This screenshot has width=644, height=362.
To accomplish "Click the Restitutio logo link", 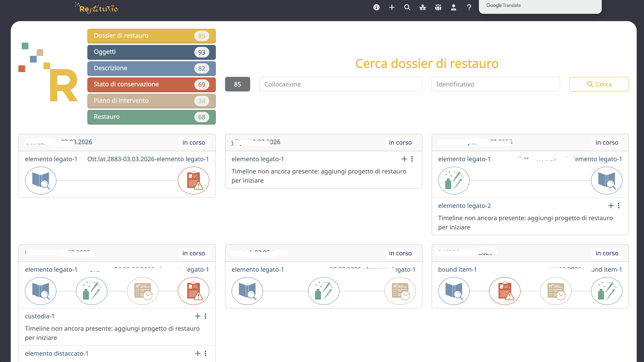I will click(x=97, y=8).
